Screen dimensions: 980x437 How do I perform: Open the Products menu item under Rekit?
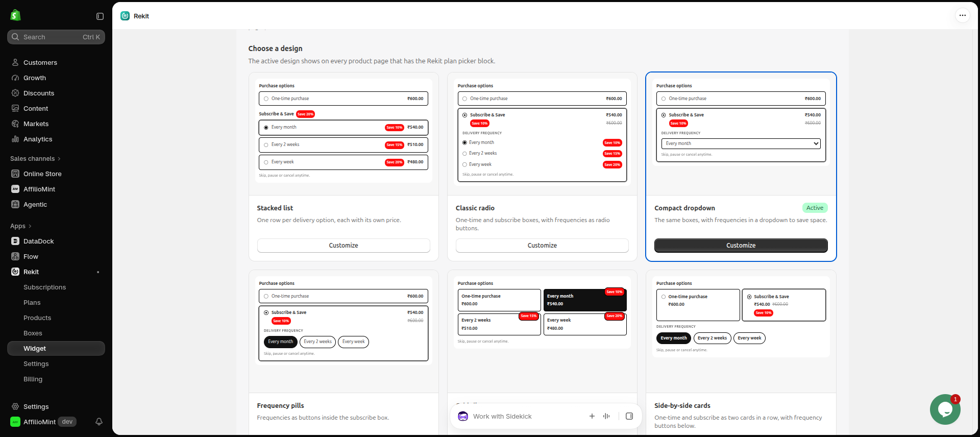(x=37, y=318)
